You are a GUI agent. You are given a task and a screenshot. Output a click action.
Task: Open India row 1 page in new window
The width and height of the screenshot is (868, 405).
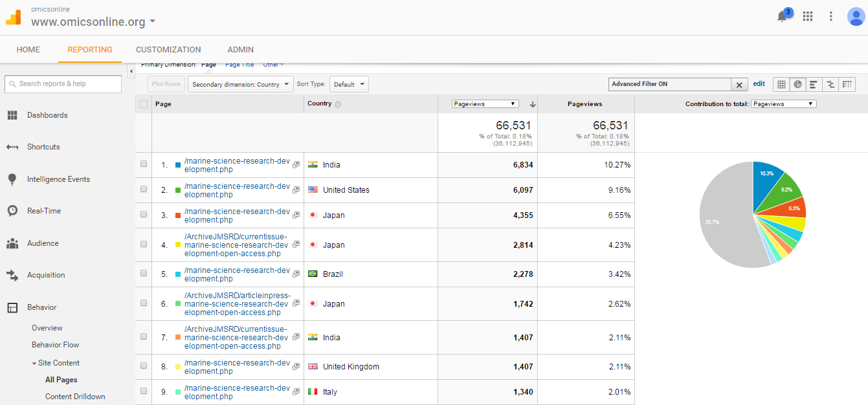296,165
